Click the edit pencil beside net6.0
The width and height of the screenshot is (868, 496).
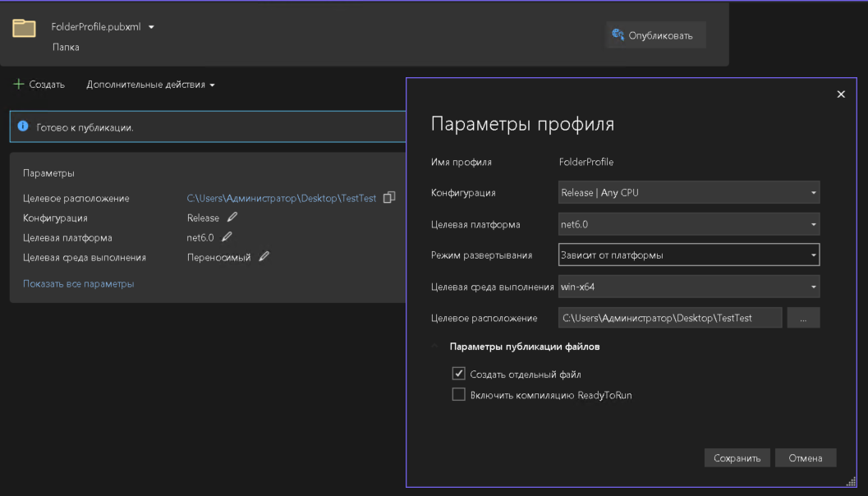click(227, 237)
